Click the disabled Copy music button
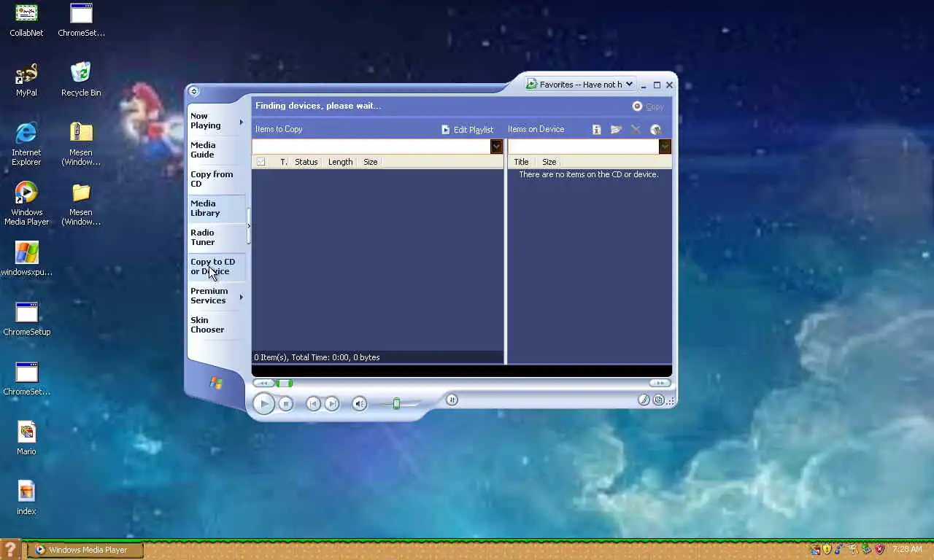Image resolution: width=934 pixels, height=560 pixels. [x=648, y=106]
